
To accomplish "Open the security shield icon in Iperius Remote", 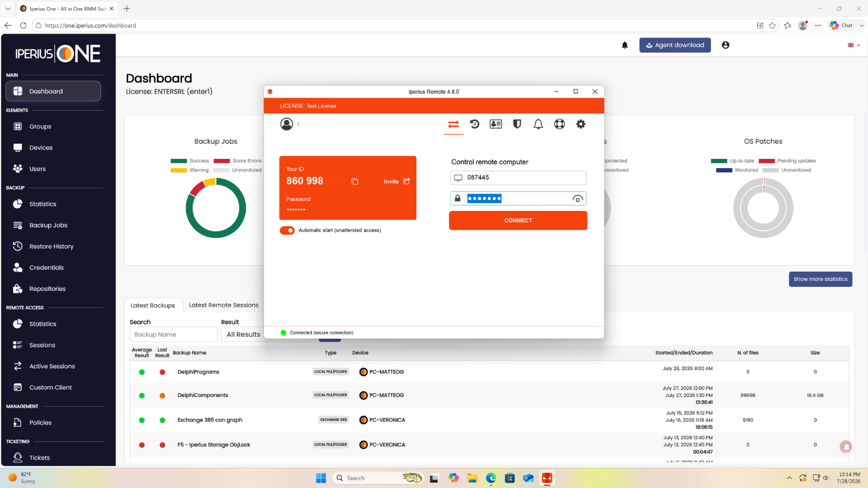I will 517,124.
